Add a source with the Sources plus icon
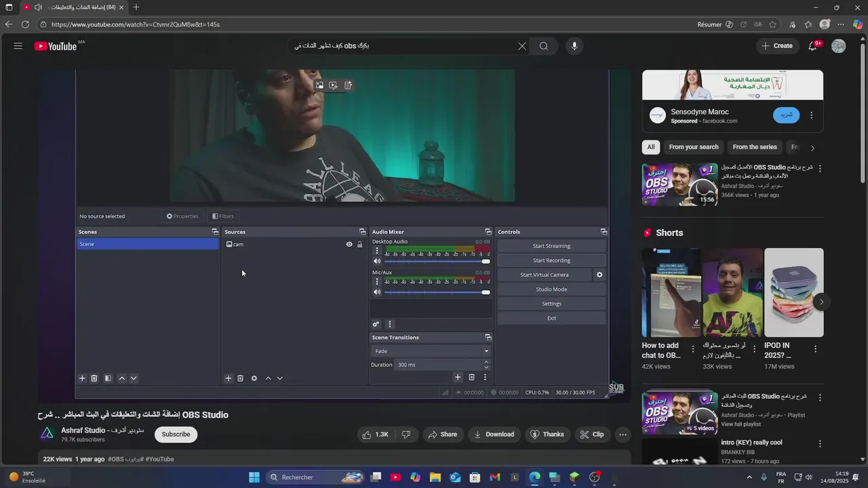Viewport: 868px width, 488px height. (x=229, y=378)
